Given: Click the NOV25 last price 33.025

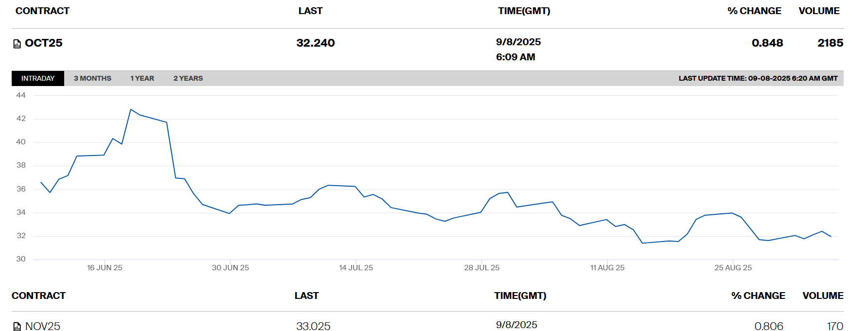Looking at the screenshot, I should click(x=313, y=326).
